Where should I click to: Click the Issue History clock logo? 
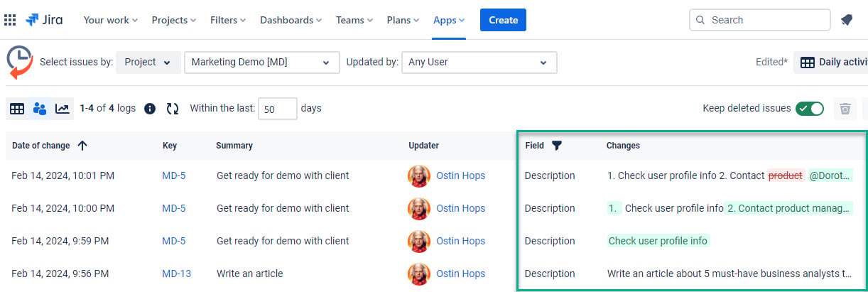point(19,61)
